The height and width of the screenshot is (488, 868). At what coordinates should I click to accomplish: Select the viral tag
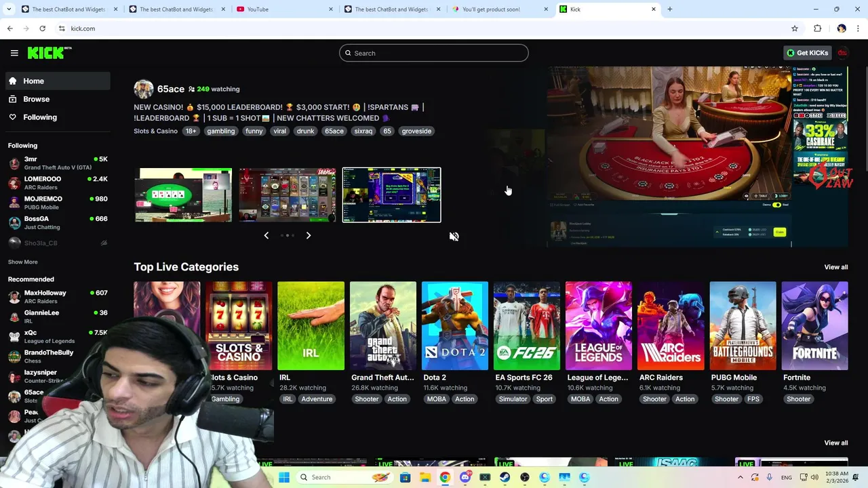pyautogui.click(x=279, y=131)
